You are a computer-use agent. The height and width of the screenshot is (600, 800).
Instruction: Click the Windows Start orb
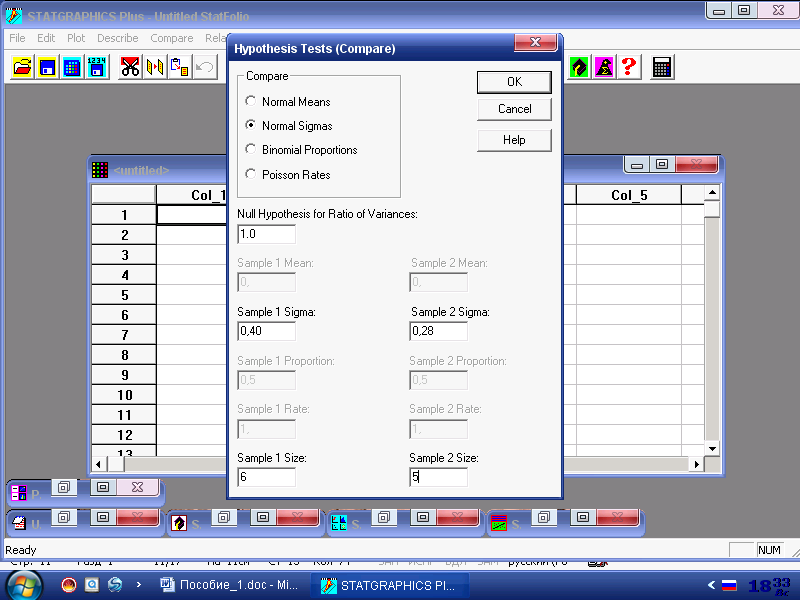click(x=23, y=585)
